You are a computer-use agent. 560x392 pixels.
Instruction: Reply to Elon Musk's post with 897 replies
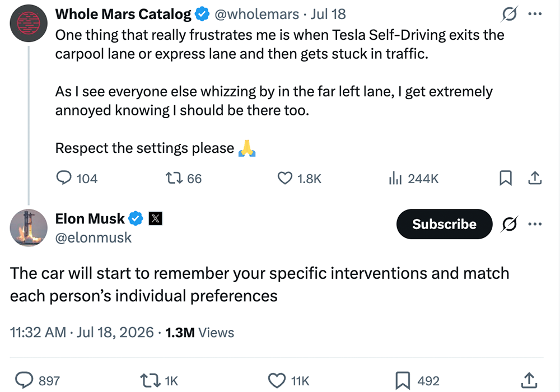click(x=24, y=380)
